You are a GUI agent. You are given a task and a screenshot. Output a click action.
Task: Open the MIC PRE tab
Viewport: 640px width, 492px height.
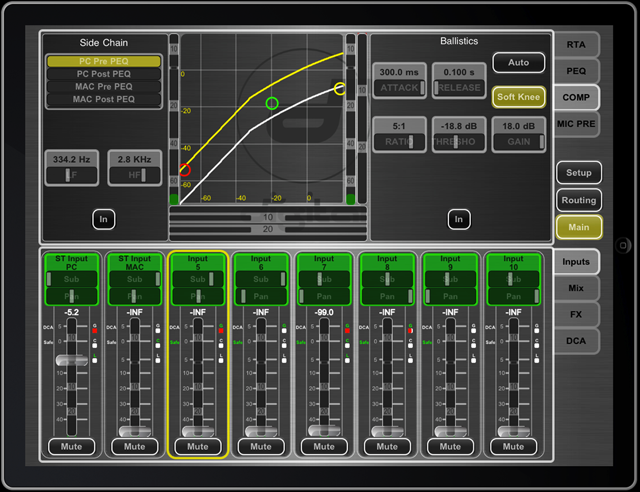pos(576,124)
